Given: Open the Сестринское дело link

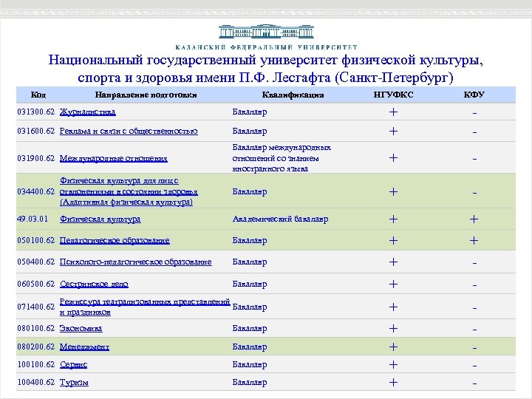Looking at the screenshot, I should [94, 284].
